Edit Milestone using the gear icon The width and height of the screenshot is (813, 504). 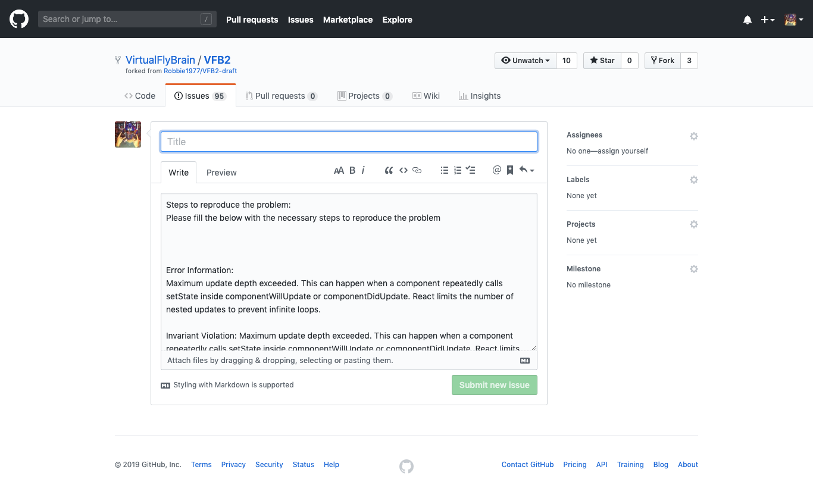pyautogui.click(x=693, y=269)
